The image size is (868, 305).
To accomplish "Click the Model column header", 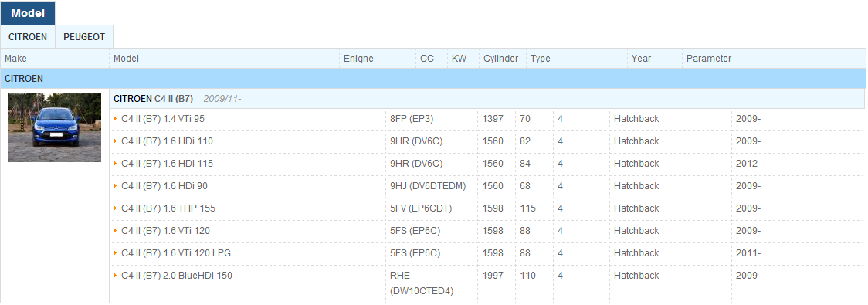I will pyautogui.click(x=126, y=58).
